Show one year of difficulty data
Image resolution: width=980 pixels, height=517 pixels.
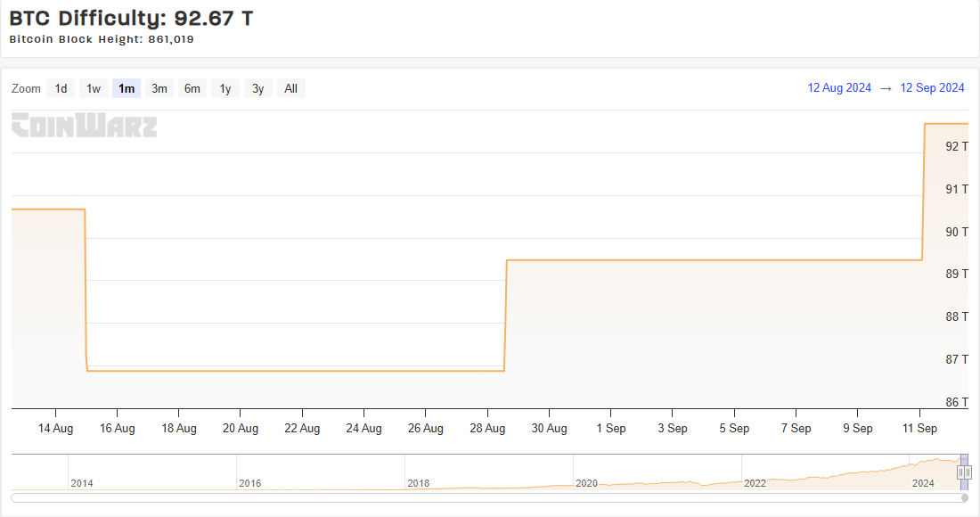click(225, 88)
